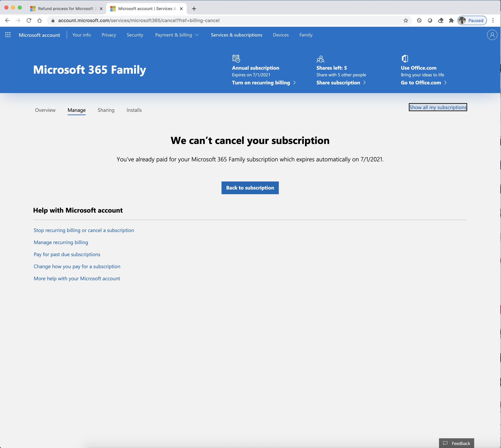Viewport: 501px width, 448px height.
Task: Open the Chrome extensions puzzle menu
Action: [x=451, y=20]
